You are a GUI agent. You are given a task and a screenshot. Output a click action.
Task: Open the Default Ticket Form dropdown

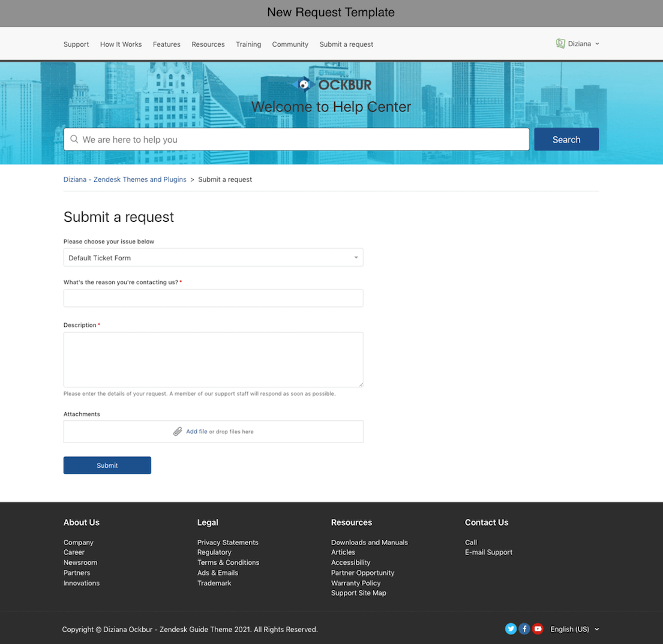click(x=213, y=258)
